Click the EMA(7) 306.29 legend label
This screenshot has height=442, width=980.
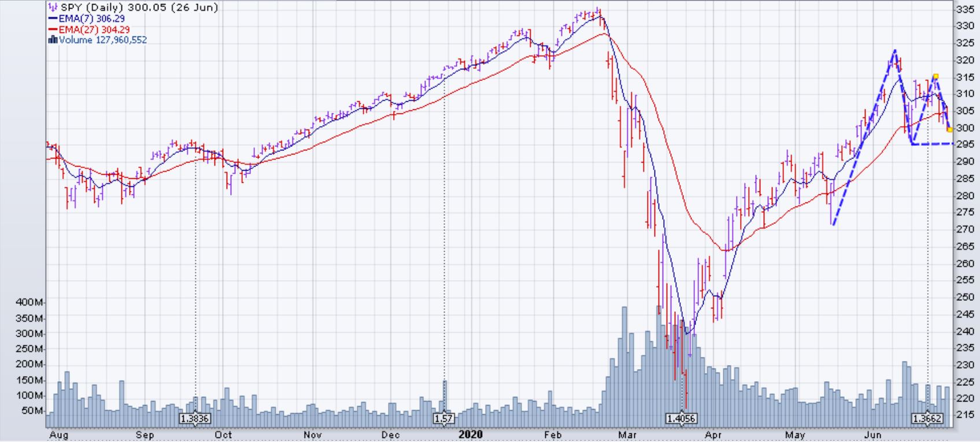coord(91,19)
